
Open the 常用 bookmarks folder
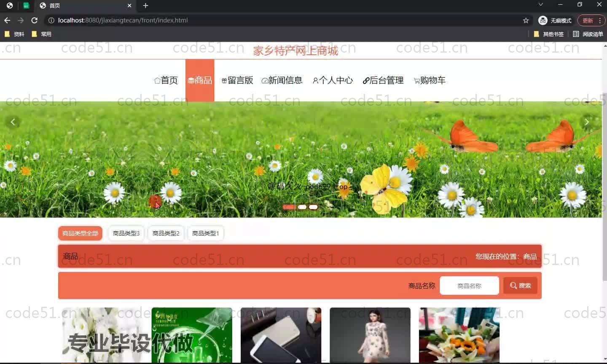coord(41,34)
